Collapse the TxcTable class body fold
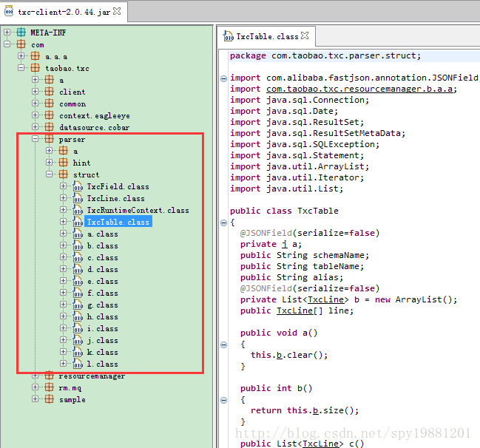 pyautogui.click(x=223, y=222)
